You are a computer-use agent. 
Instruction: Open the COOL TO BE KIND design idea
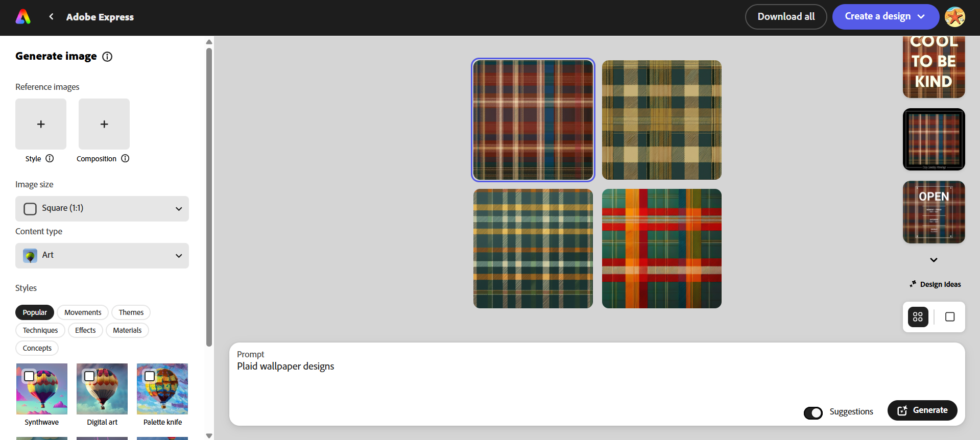934,67
